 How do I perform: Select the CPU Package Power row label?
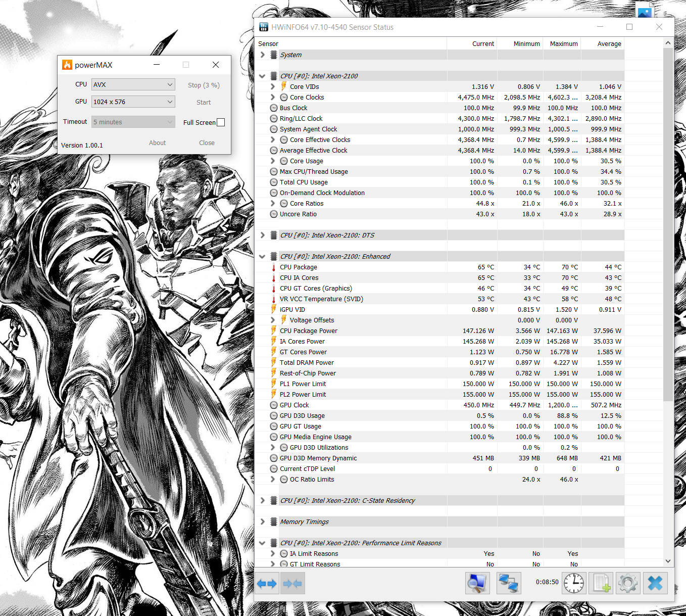[x=309, y=330]
